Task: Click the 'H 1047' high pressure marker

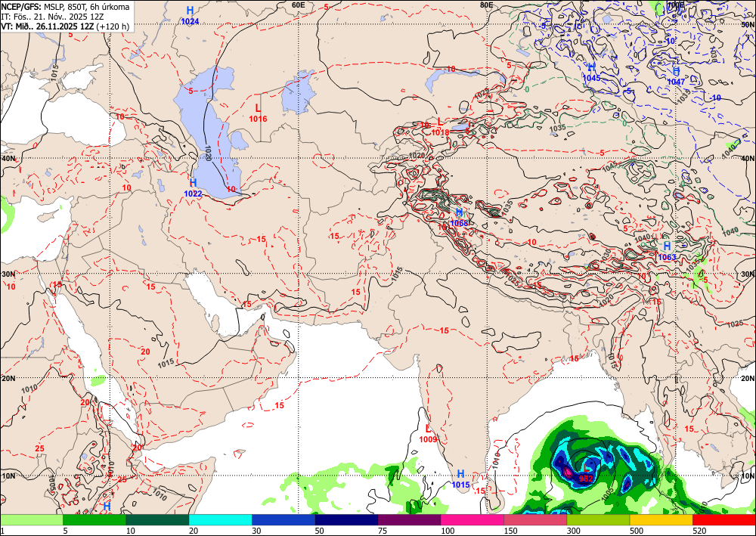Action: coord(676,76)
